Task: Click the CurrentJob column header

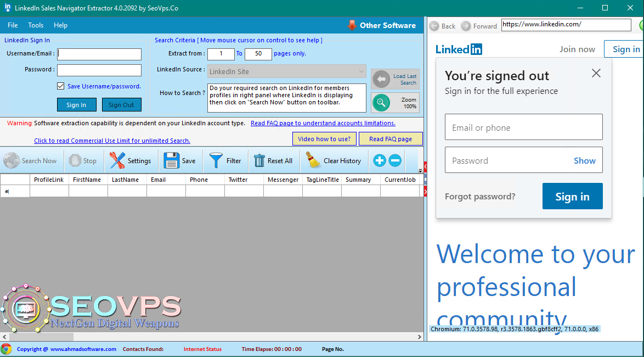Action: tap(400, 180)
